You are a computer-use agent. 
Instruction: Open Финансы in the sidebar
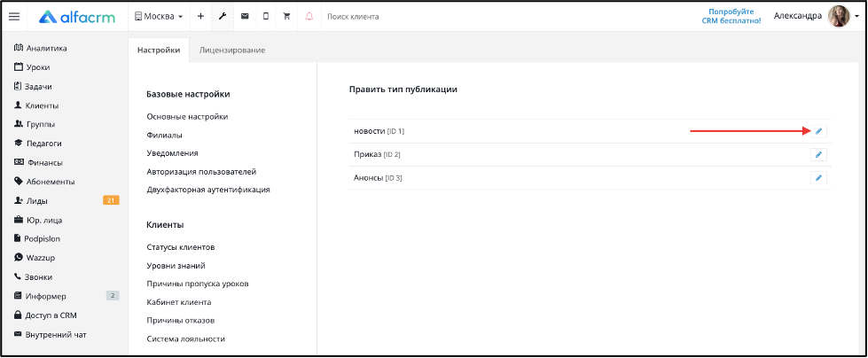pyautogui.click(x=37, y=163)
